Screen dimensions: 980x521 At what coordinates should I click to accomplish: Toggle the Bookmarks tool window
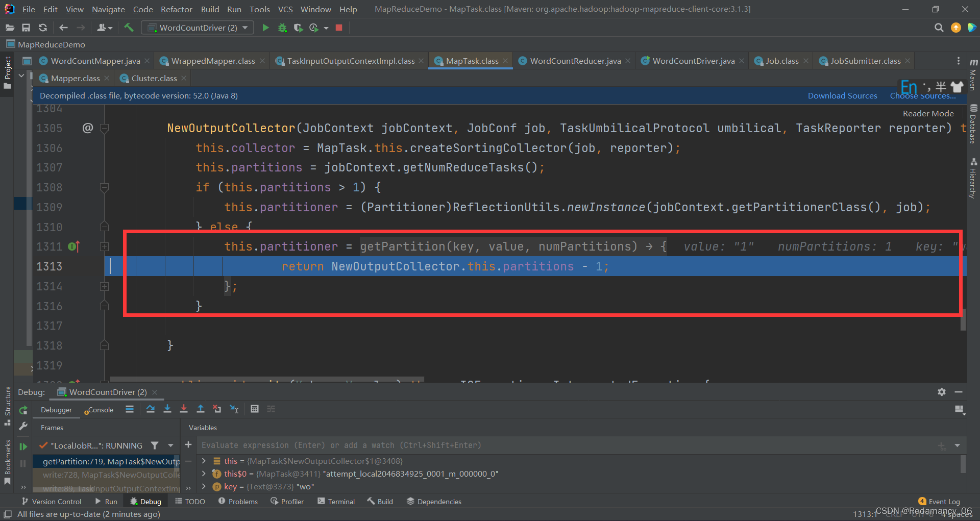(7, 462)
